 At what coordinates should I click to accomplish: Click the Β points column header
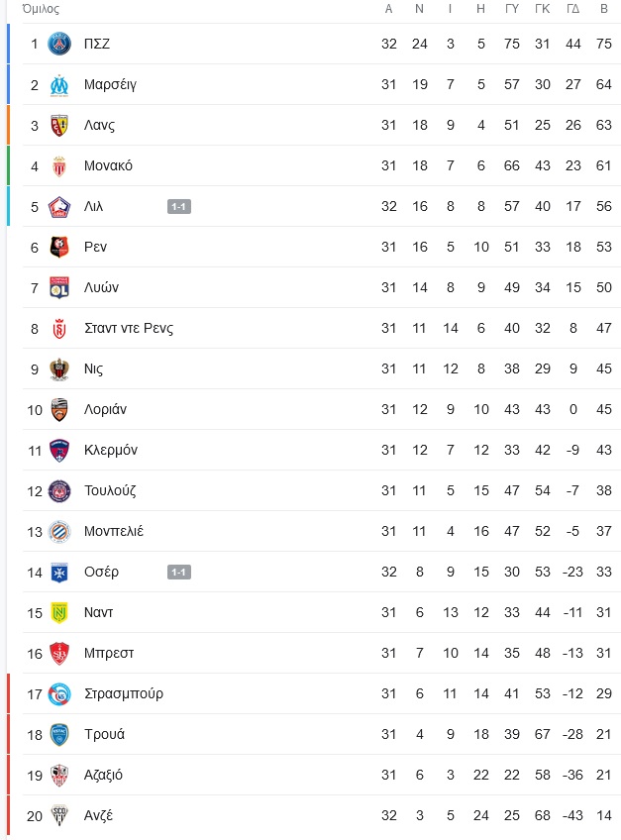(604, 9)
